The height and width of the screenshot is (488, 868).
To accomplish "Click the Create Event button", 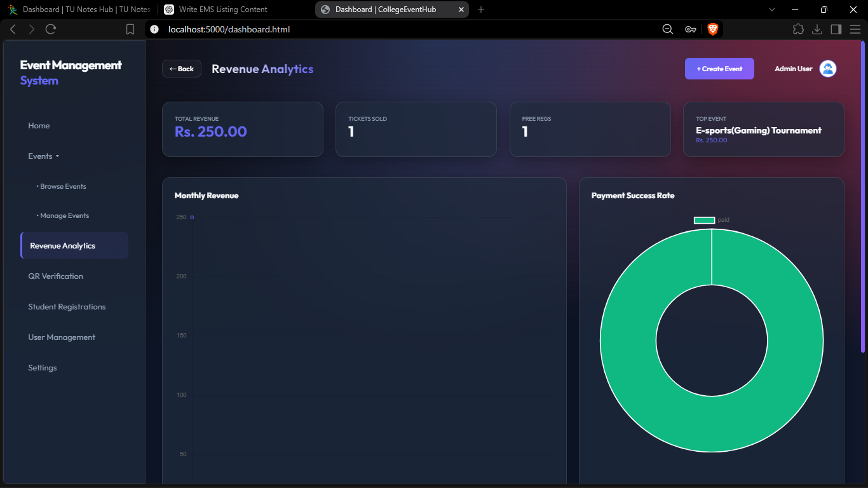I will (719, 69).
